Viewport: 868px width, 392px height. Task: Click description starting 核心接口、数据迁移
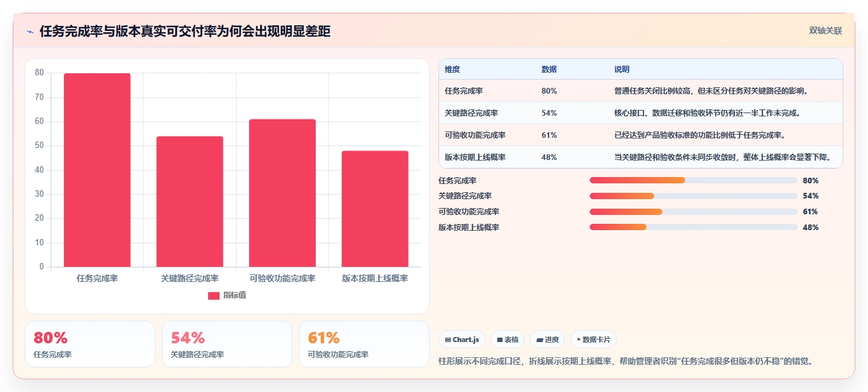pos(708,113)
